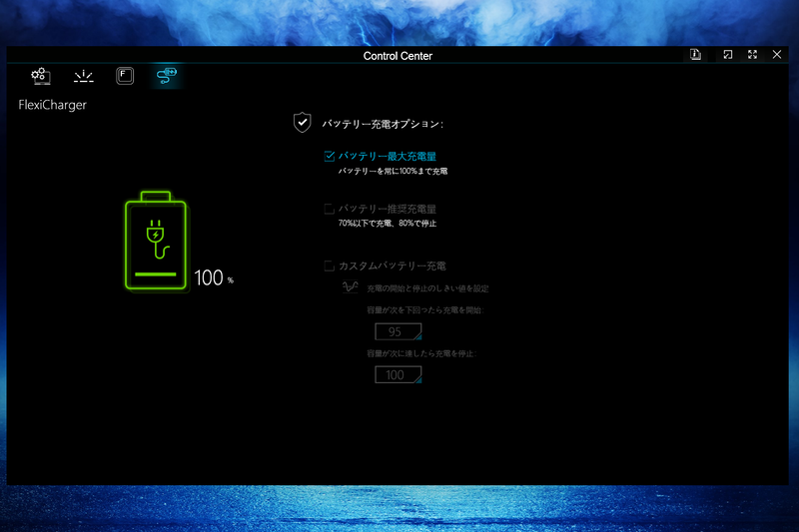799x532 pixels.
Task: Click the charge start threshold field 95
Action: click(398, 332)
